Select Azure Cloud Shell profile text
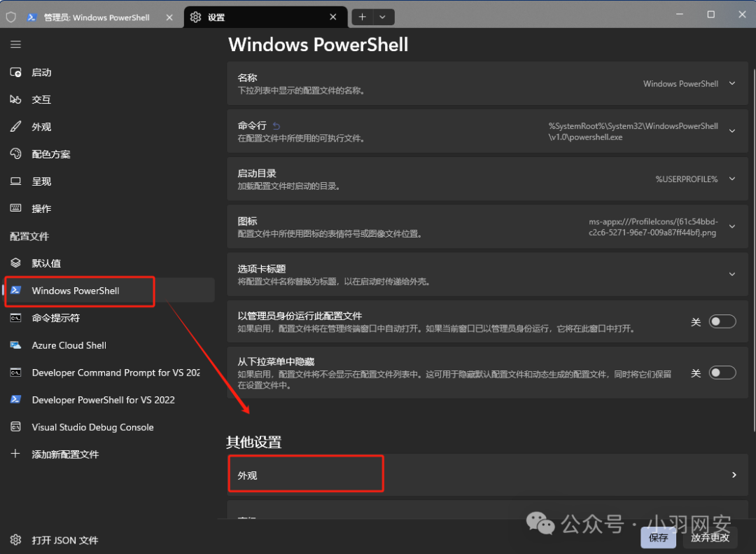The image size is (756, 554). (69, 345)
